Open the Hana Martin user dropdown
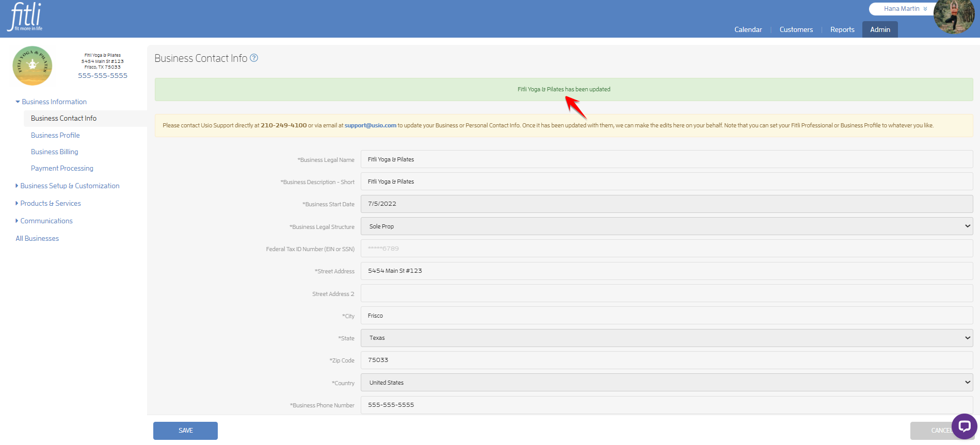This screenshot has width=980, height=445. (905, 9)
